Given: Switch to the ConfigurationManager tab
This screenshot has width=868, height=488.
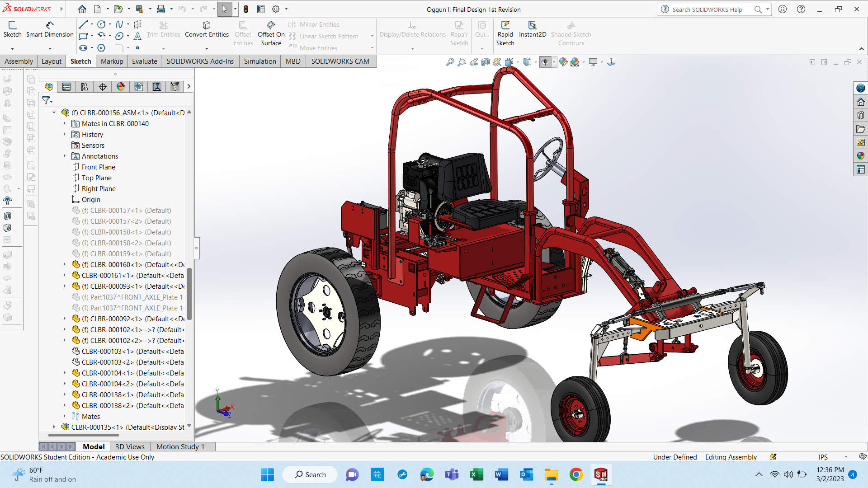Looking at the screenshot, I should [x=85, y=86].
